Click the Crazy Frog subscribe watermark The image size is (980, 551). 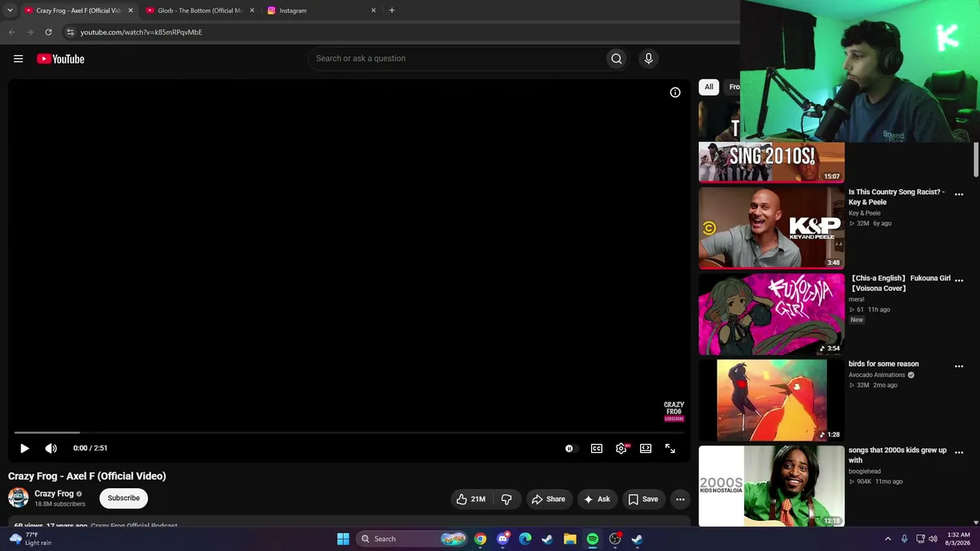(674, 411)
